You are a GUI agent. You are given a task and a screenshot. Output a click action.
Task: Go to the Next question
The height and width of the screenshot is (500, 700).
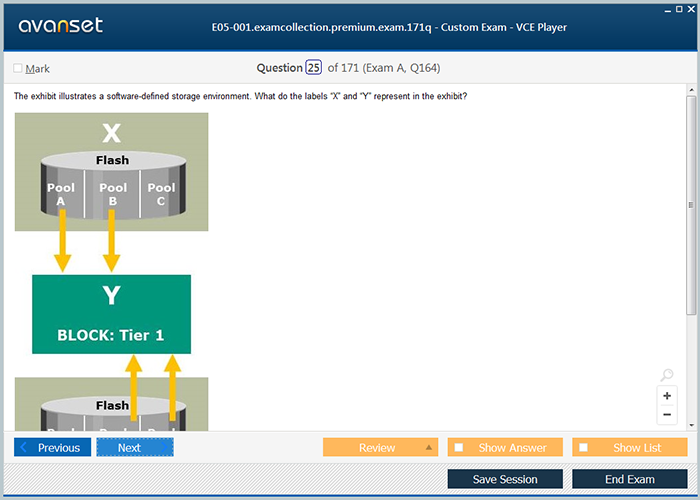[135, 448]
